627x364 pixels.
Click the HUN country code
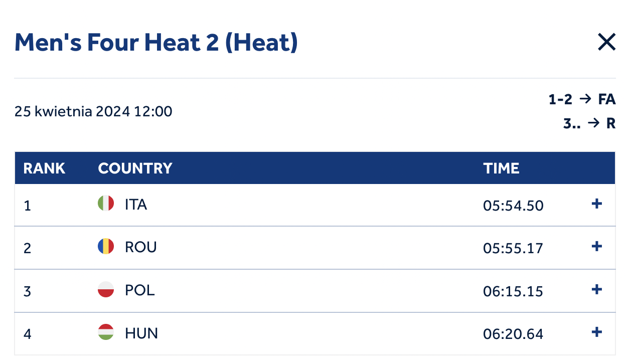(141, 333)
